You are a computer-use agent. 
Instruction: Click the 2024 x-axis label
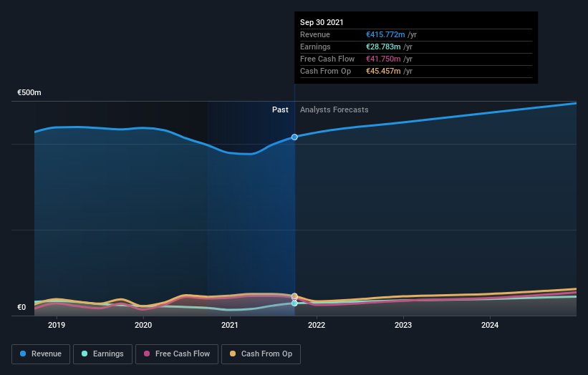490,325
